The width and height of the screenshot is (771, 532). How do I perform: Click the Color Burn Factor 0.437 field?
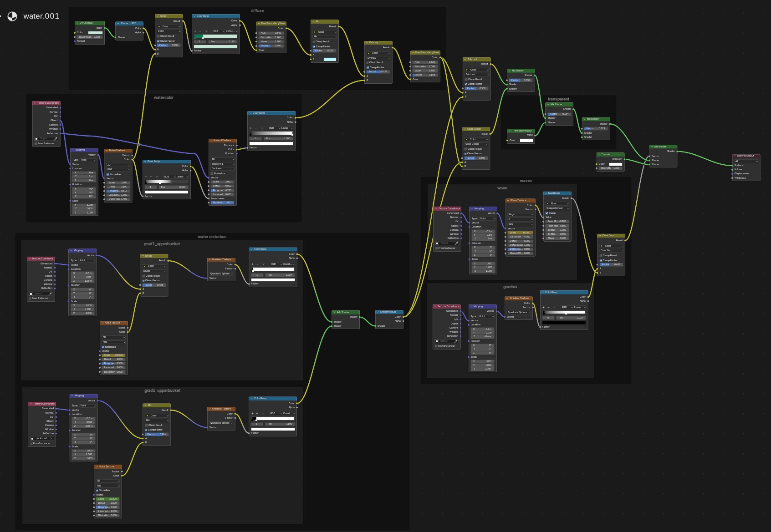611,264
